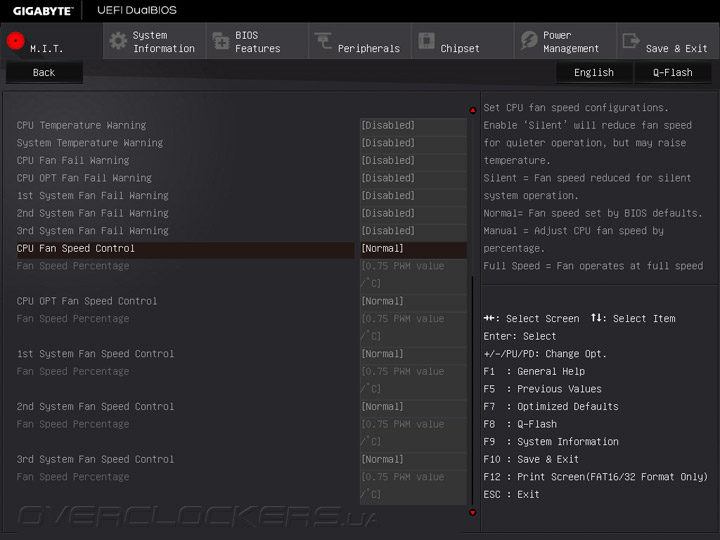Screen dimensions: 720x540
Task: Select 1st System Fan Speed Control label
Action: pos(96,354)
